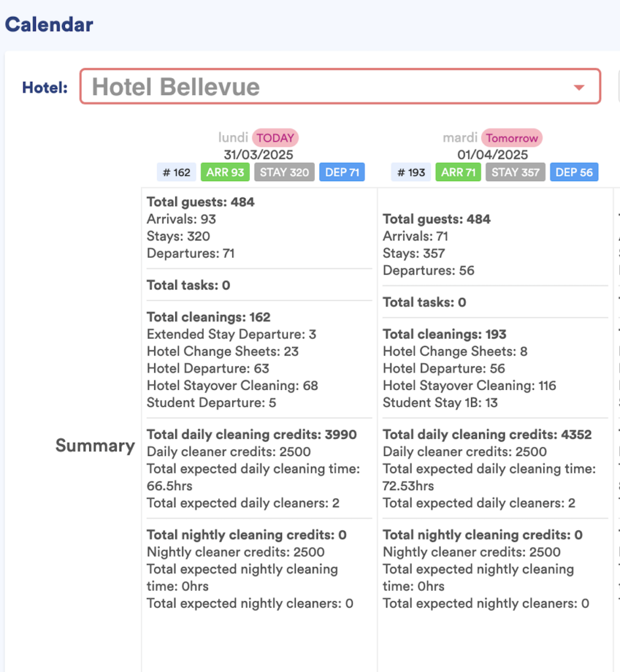The width and height of the screenshot is (620, 672).
Task: Click Total cleanings: 162 for Monday
Action: [x=209, y=317]
